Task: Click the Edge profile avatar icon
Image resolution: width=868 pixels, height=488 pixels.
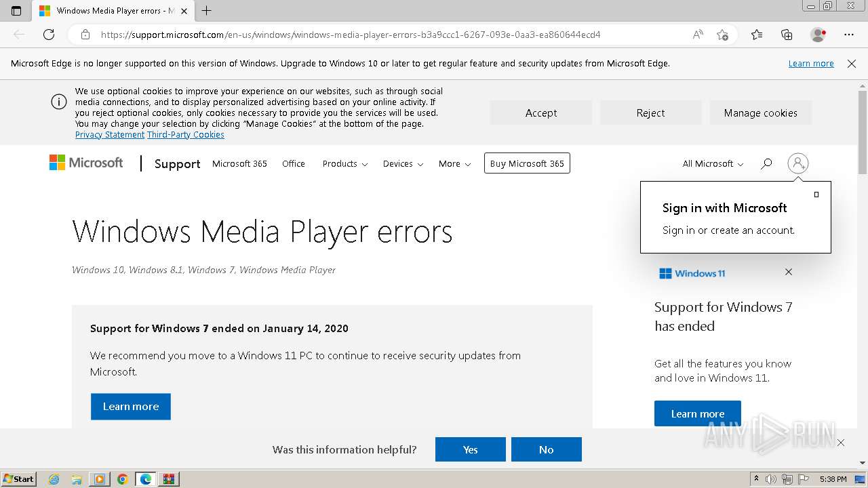Action: (x=818, y=35)
